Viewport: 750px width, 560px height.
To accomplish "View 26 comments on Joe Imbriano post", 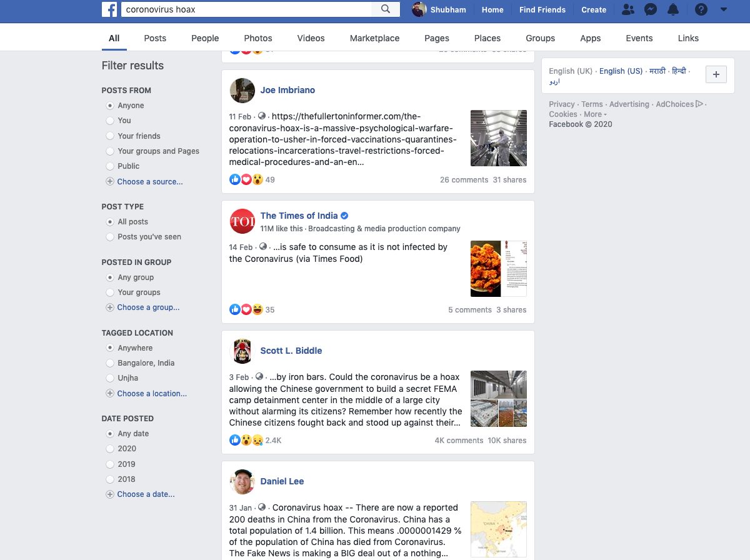I will (x=464, y=180).
